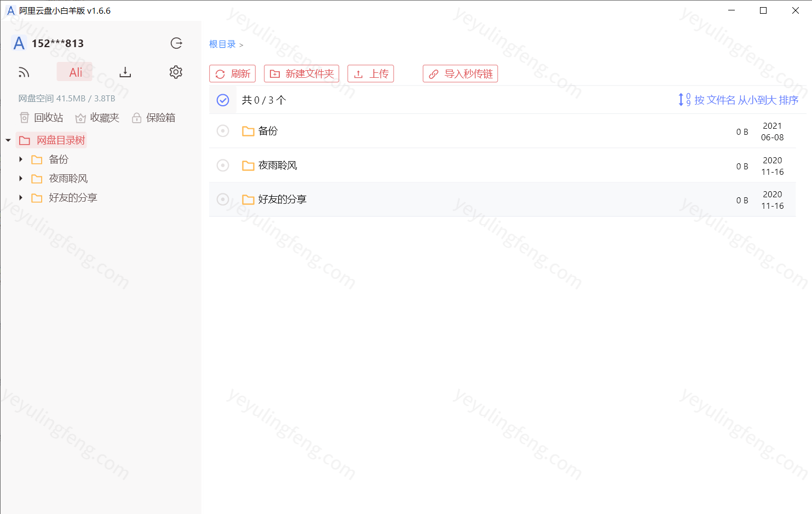Open the 保险箱 safe box

click(154, 118)
